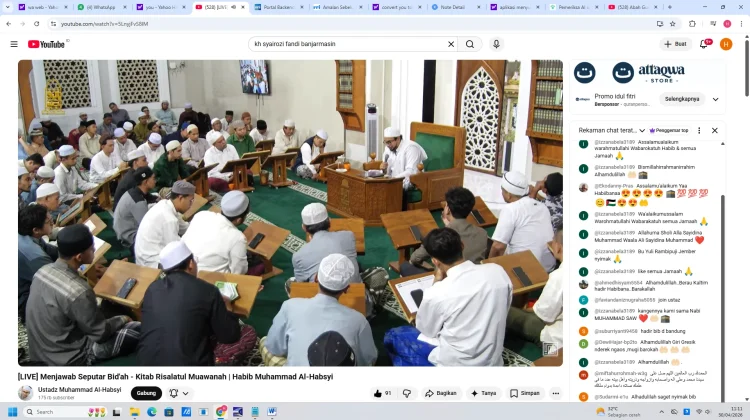750x420 pixels.
Task: Switch to the Abah Guru YouTube tab
Action: pos(633,7)
